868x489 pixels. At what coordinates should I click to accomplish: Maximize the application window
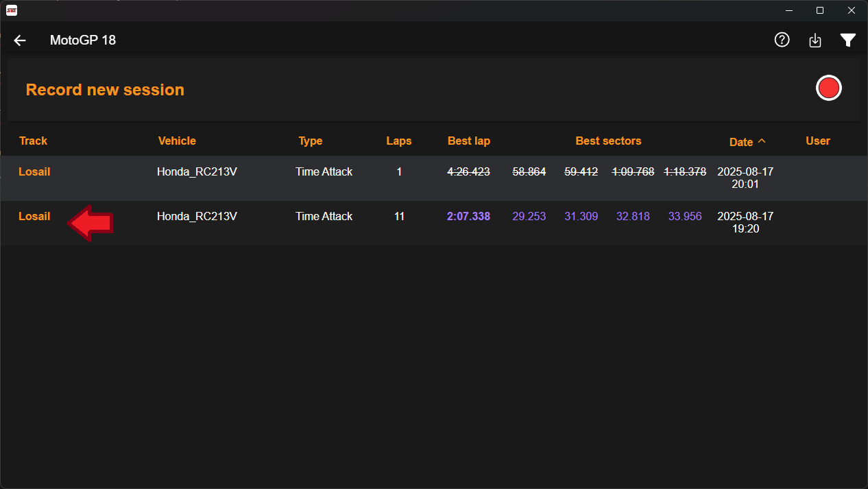click(x=820, y=10)
